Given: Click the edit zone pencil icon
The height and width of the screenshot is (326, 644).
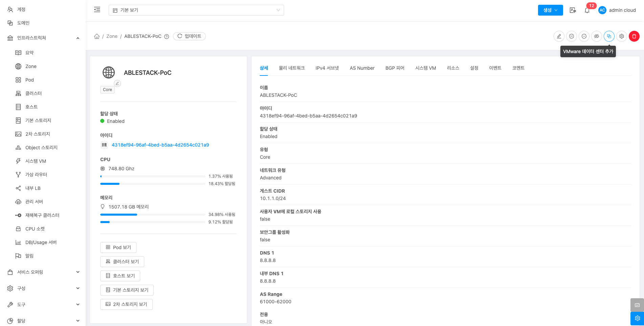Looking at the screenshot, I should (x=559, y=36).
